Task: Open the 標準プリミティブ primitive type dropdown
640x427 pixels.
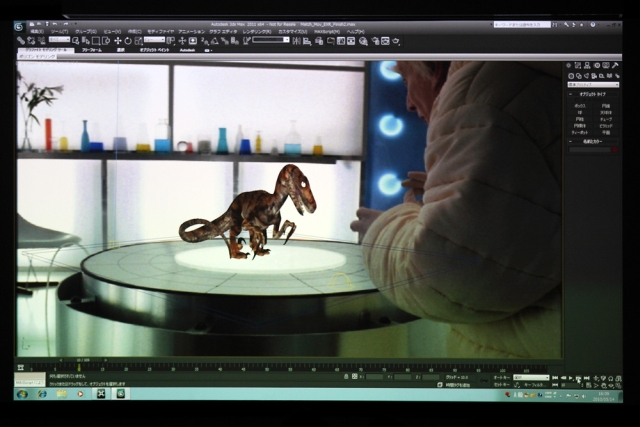Action: coord(593,85)
